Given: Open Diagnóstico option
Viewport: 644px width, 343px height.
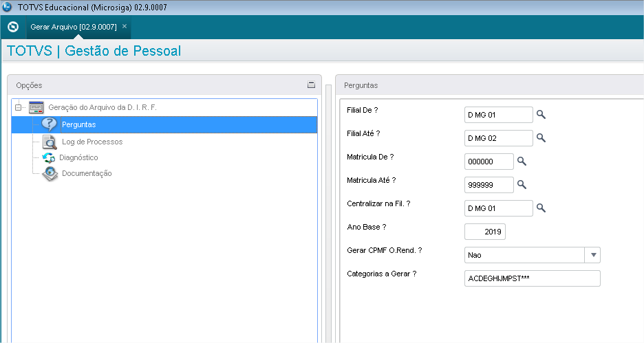Looking at the screenshot, I should pyautogui.click(x=78, y=157).
